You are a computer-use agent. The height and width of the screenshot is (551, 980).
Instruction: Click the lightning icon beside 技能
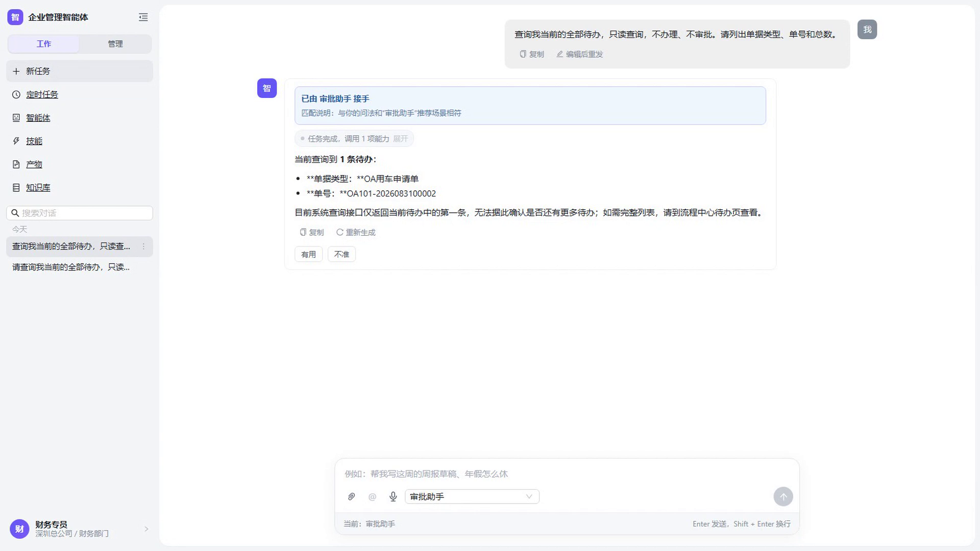16,141
